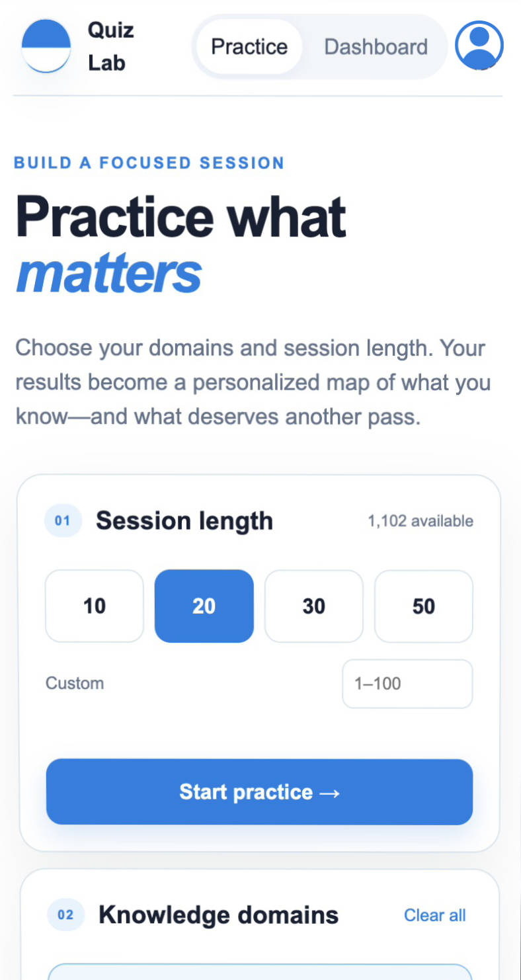The width and height of the screenshot is (521, 980).
Task: Focus the Custom 1–100 length field
Action: click(407, 684)
